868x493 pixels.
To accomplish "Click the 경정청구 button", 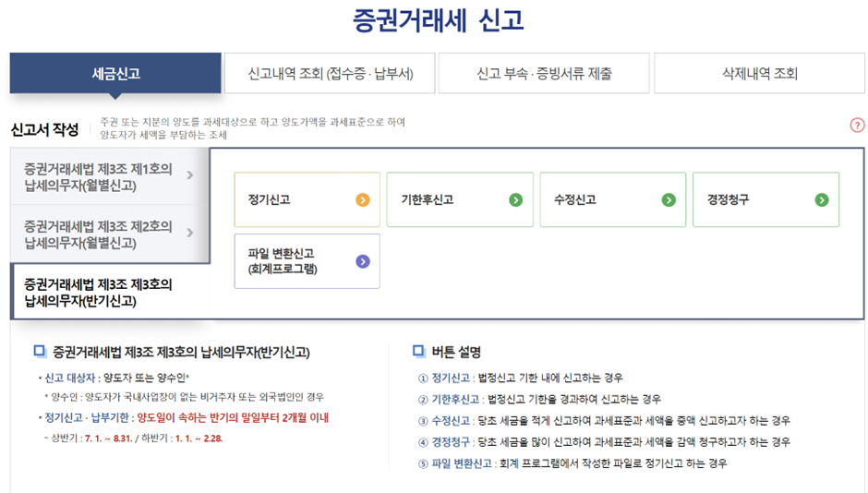I will 766,199.
